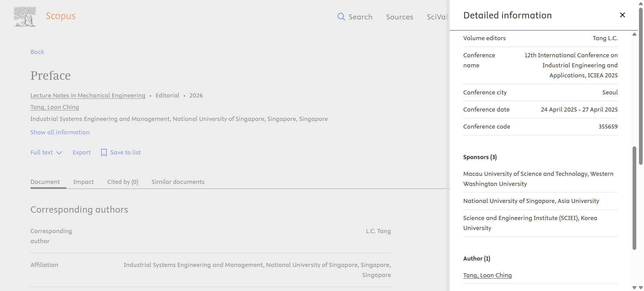Click conference code value 355659
Viewport: 644px width, 291px height.
click(x=608, y=127)
